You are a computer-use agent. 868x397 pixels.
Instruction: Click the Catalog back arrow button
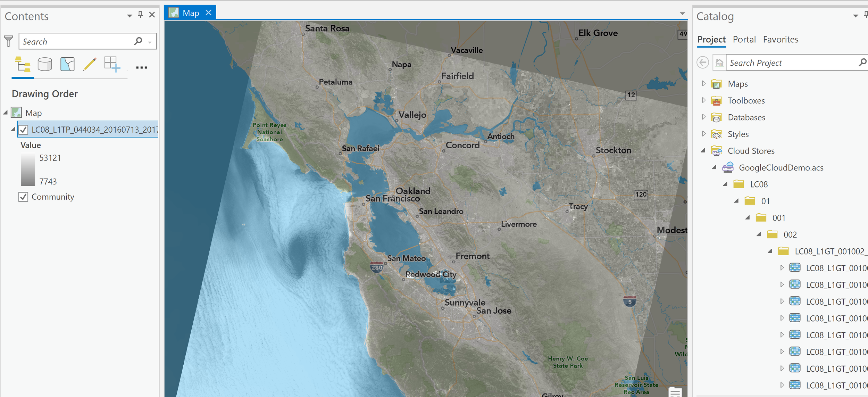tap(703, 63)
